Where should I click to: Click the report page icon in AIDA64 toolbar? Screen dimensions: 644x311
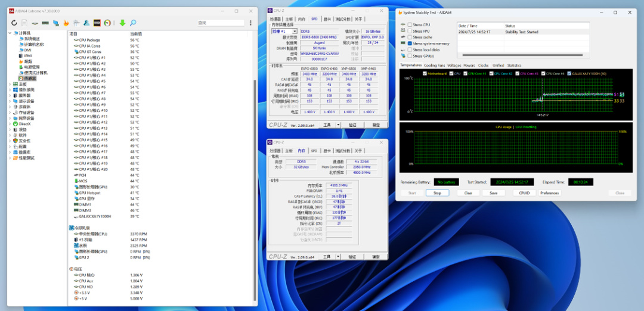[24, 23]
